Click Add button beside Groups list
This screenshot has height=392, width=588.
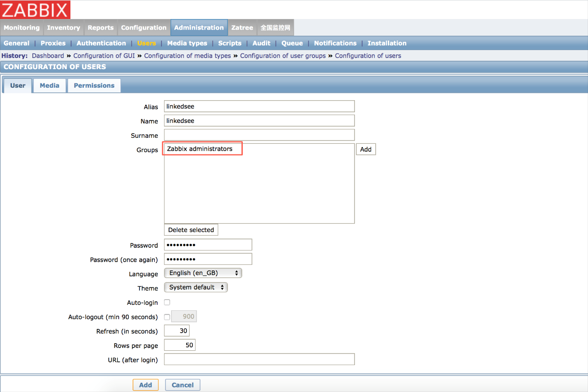[366, 149]
